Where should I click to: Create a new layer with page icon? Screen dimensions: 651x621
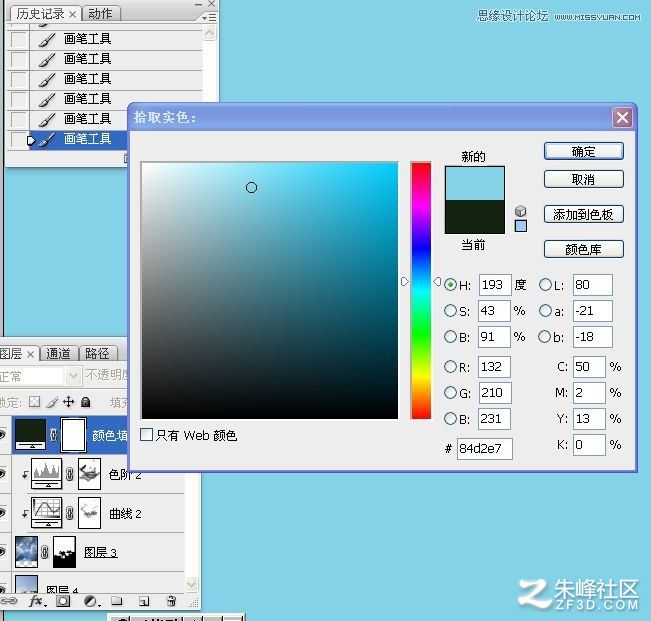[144, 601]
